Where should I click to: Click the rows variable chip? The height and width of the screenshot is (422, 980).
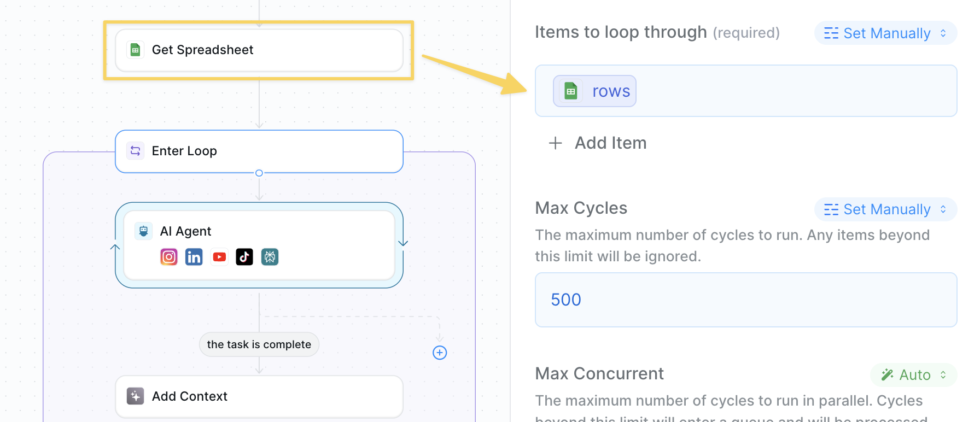(594, 91)
